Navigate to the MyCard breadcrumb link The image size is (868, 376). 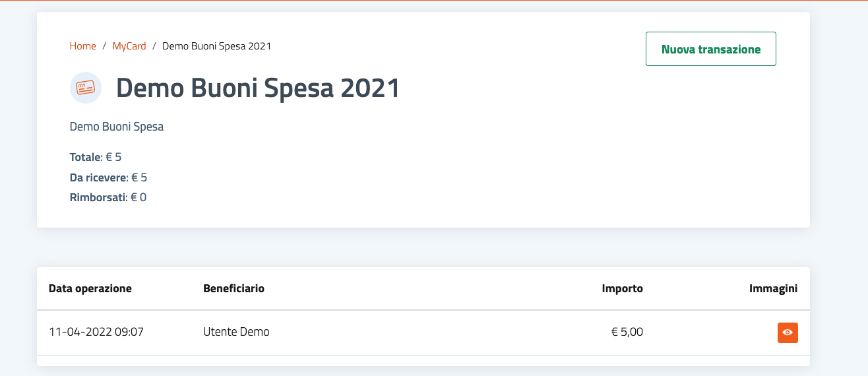click(x=129, y=46)
